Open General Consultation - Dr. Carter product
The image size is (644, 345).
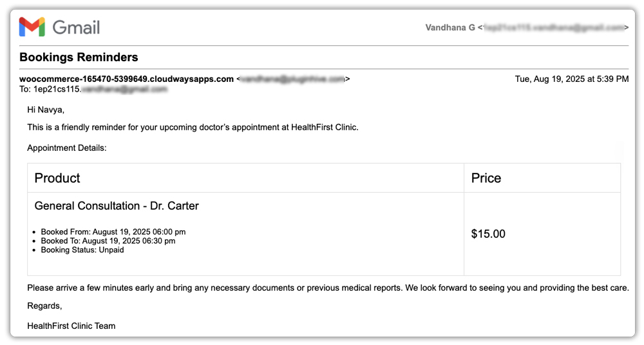117,206
